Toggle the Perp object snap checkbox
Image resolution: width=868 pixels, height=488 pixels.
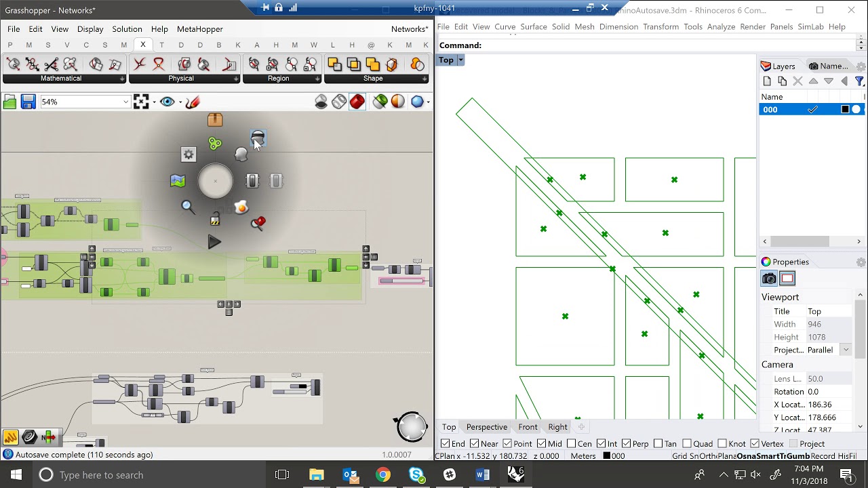[626, 444]
